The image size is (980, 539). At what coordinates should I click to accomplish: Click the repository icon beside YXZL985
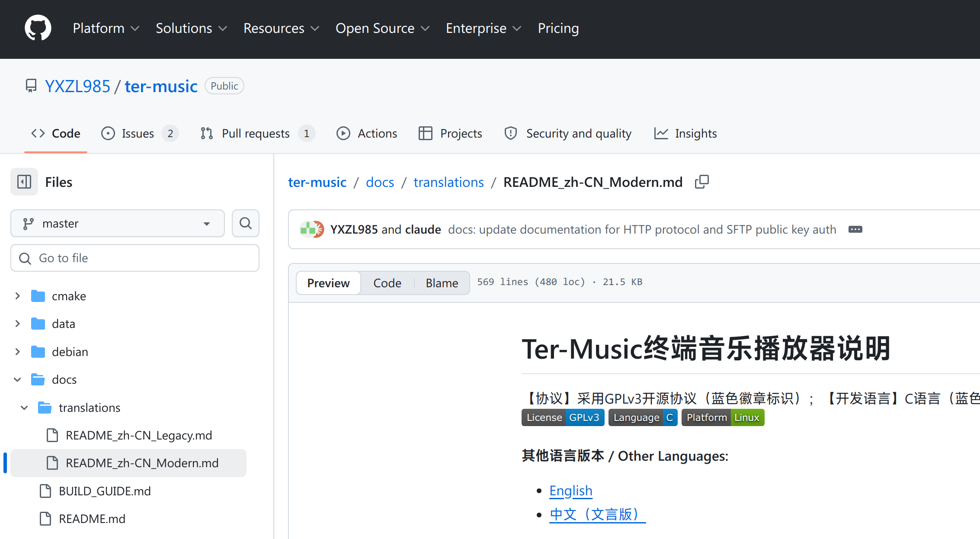click(31, 86)
